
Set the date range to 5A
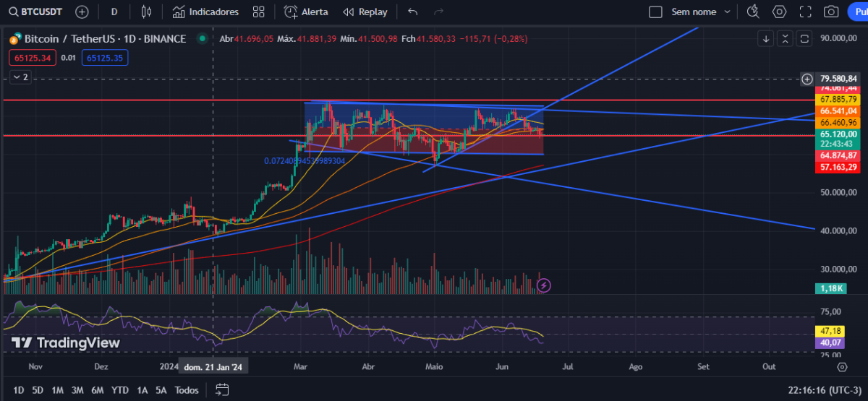pyautogui.click(x=161, y=390)
